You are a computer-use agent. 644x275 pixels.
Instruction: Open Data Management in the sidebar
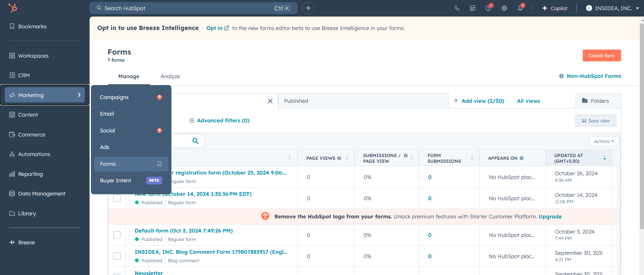tap(37, 193)
